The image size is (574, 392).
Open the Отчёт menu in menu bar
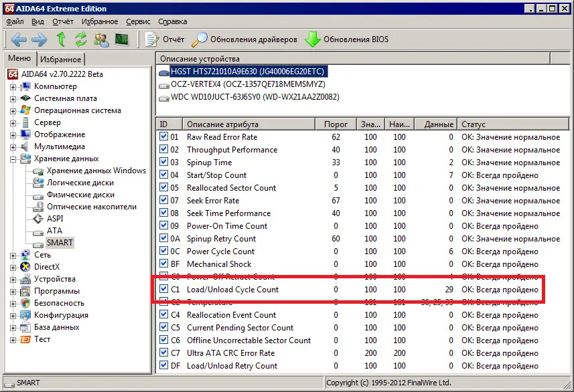click(x=63, y=21)
